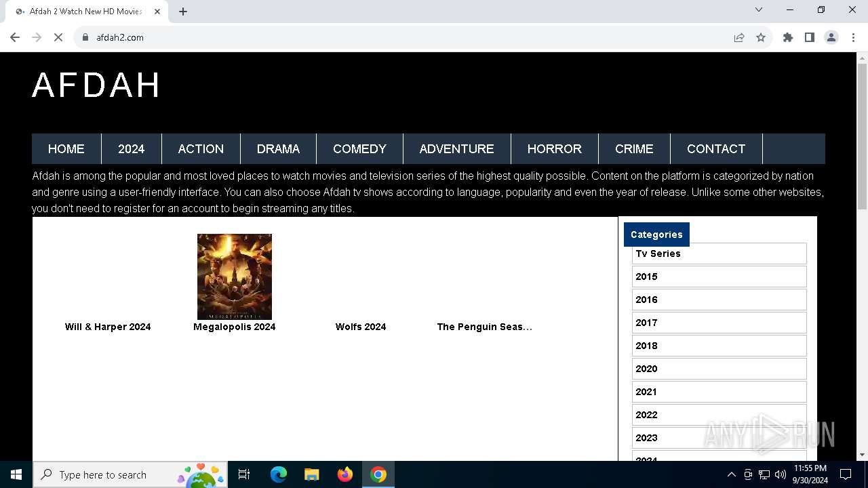The height and width of the screenshot is (488, 868).
Task: Select the 2021 category
Action: click(x=719, y=392)
